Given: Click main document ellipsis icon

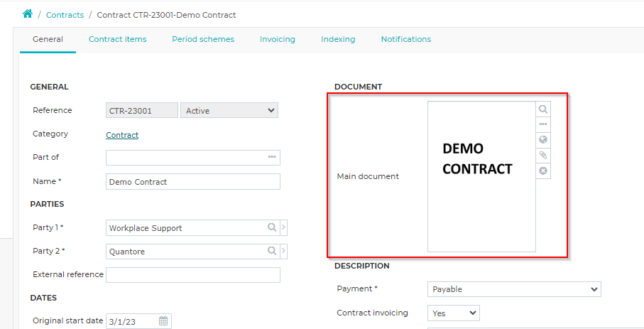Looking at the screenshot, I should (543, 124).
